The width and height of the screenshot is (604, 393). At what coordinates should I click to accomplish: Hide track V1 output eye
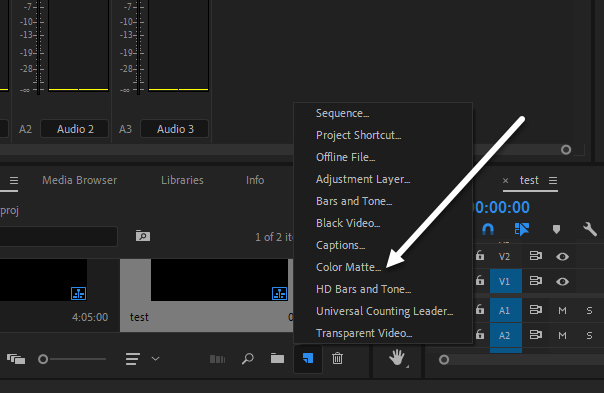click(x=562, y=282)
